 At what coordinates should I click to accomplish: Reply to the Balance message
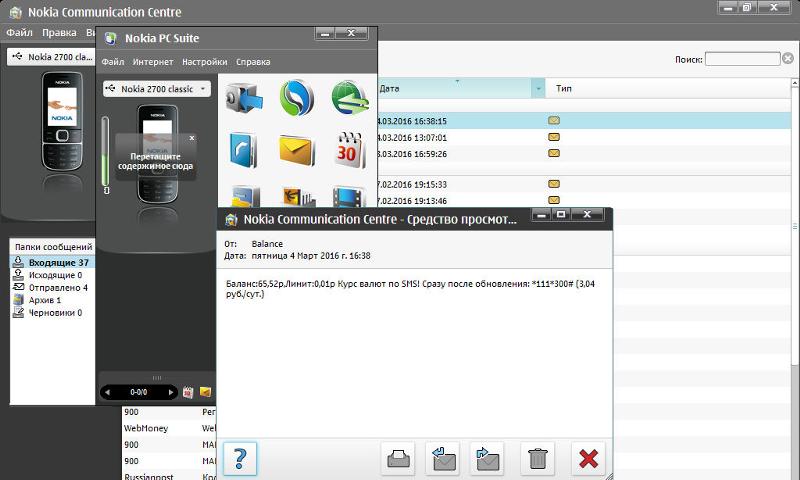(x=442, y=459)
